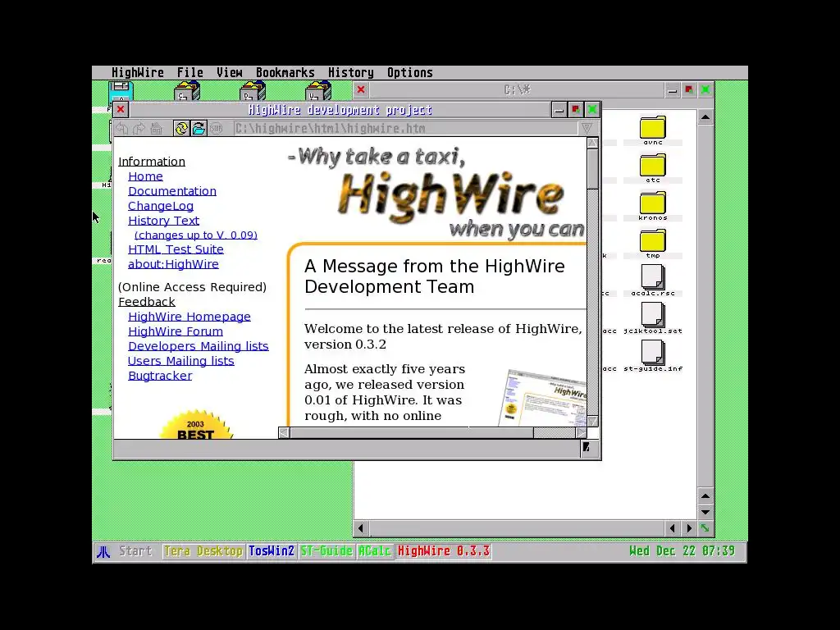The image size is (840, 630).
Task: Open the View menu
Action: (230, 73)
